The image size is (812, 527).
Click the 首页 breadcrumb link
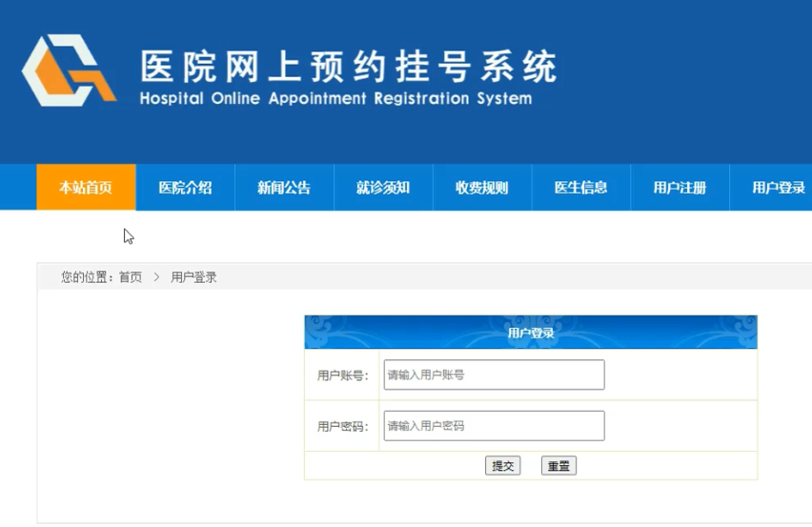tap(131, 277)
